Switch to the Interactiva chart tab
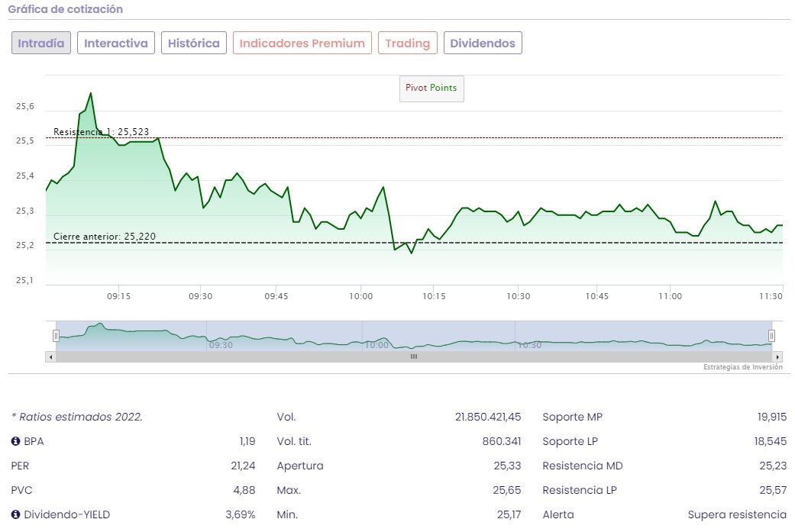 [x=116, y=43]
